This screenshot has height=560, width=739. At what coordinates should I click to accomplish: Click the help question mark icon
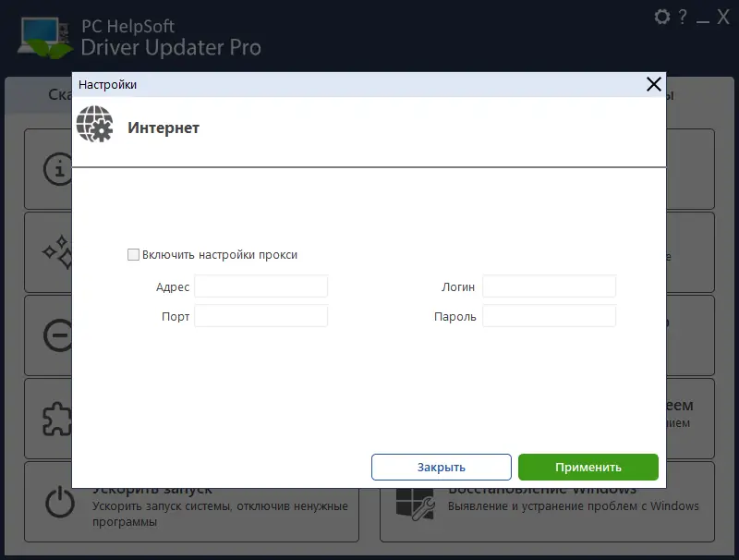(x=684, y=16)
